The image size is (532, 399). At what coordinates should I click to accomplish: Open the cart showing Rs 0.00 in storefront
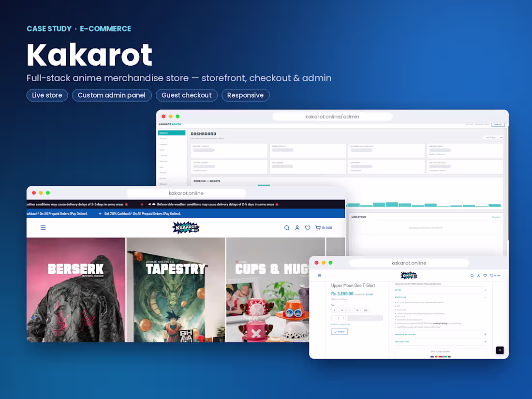pyautogui.click(x=324, y=228)
